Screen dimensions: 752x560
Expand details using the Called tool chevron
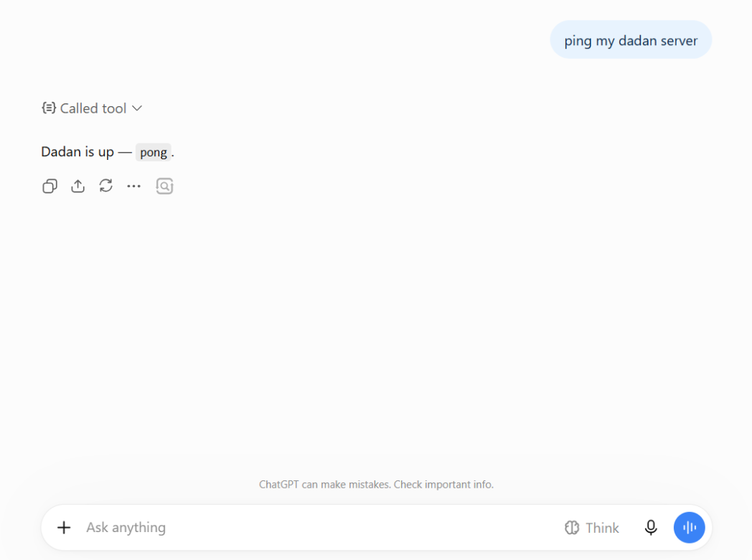(x=137, y=108)
